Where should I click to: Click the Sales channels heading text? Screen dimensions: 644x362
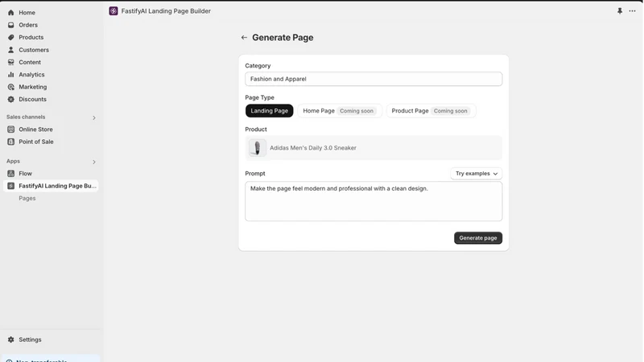(26, 117)
